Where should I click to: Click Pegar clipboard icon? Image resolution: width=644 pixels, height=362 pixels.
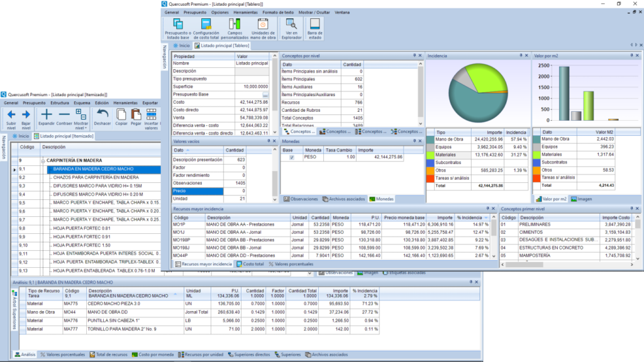click(x=136, y=114)
